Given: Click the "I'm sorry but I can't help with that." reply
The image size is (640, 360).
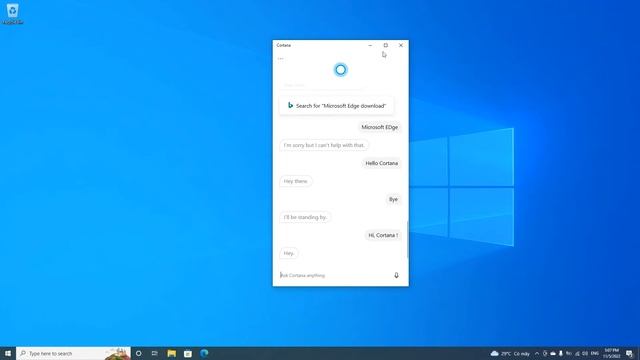Looking at the screenshot, I should click(x=324, y=145).
